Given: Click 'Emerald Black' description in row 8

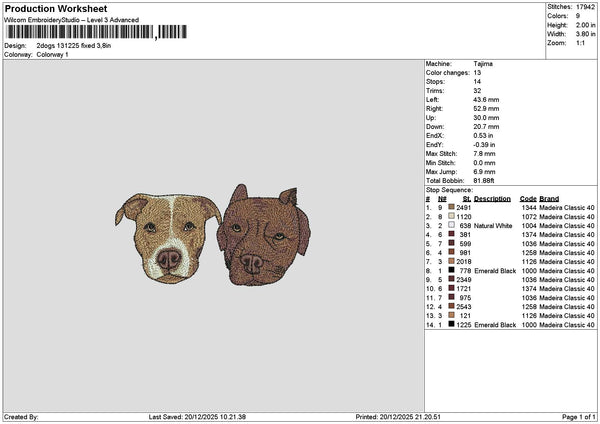Looking at the screenshot, I should [x=495, y=271].
